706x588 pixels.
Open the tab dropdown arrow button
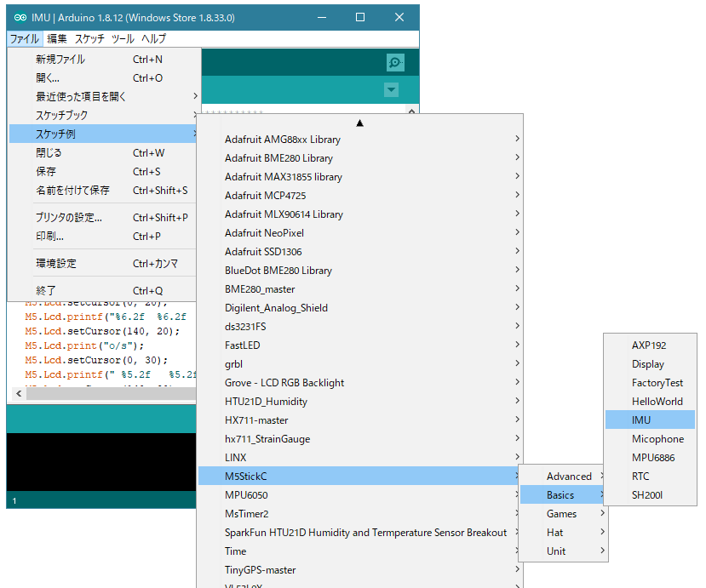pyautogui.click(x=391, y=89)
